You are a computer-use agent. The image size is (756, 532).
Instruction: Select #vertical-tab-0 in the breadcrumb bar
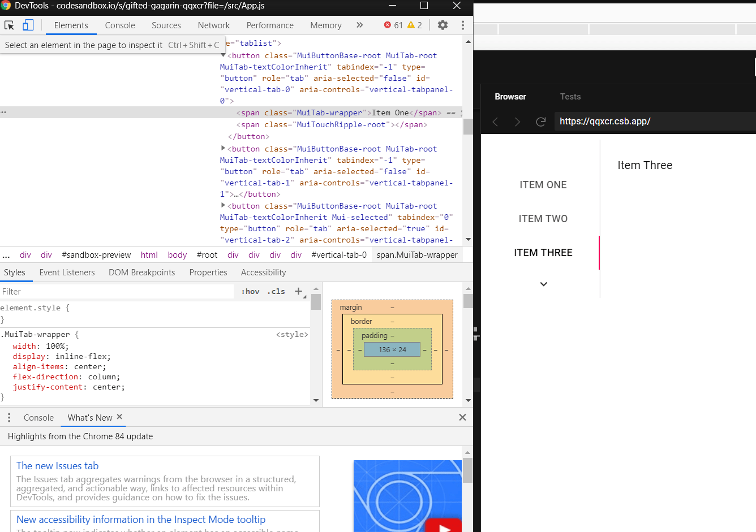[339, 254]
